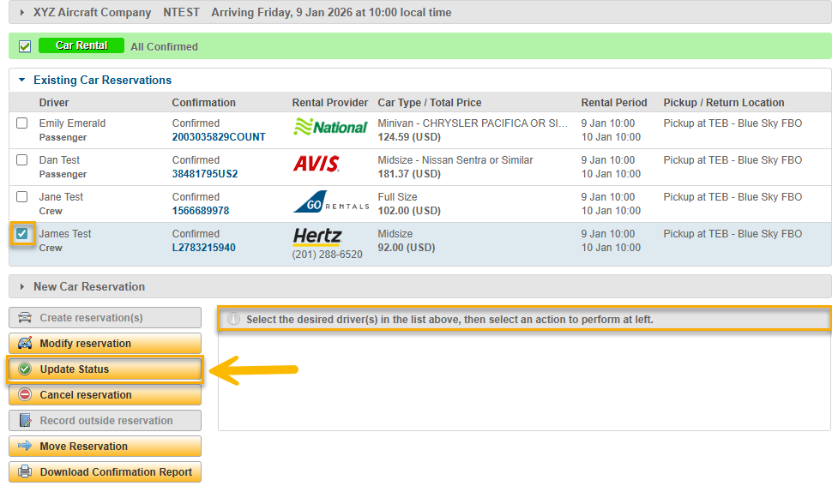The image size is (832, 504).
Task: Click James Test's Pickup at TEB location
Action: 733,234
